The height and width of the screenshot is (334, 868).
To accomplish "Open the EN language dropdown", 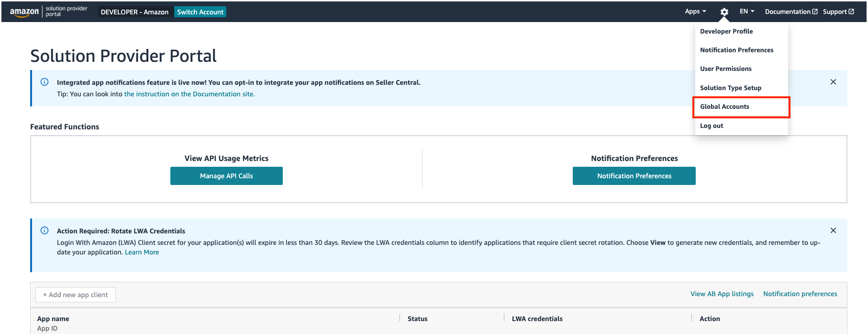I will [x=747, y=12].
